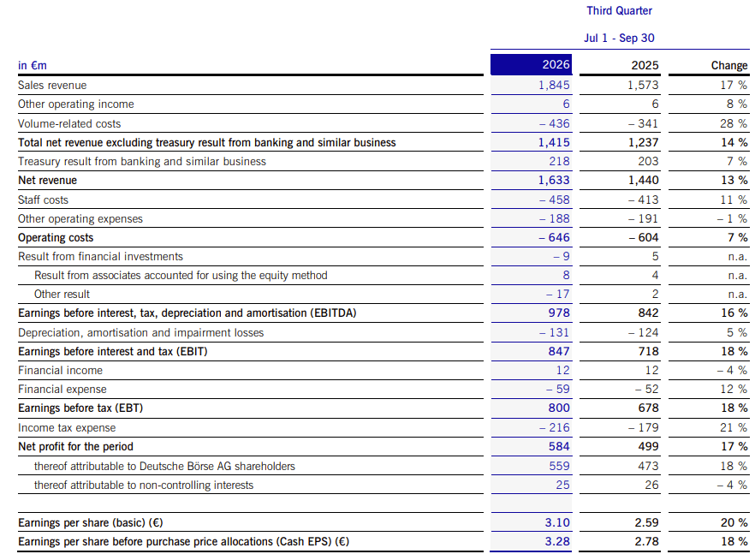
Task: Click the 'Total net revenue excluding treasury result' label
Action: click(207, 142)
